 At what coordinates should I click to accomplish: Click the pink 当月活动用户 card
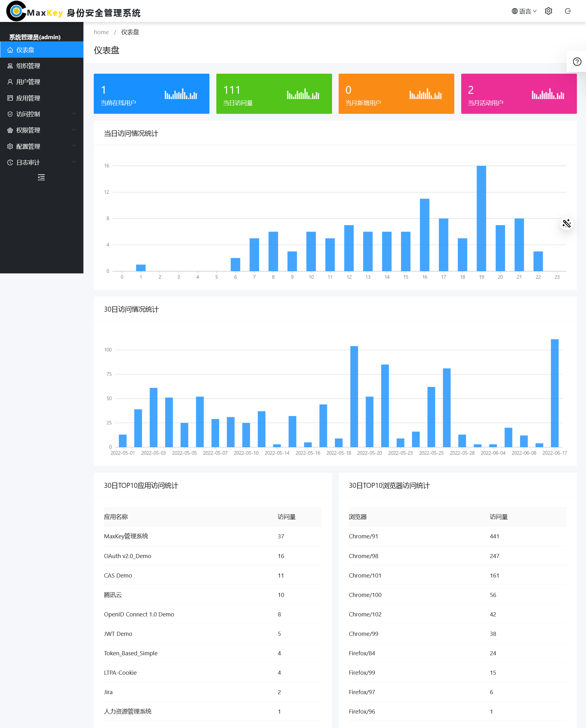pos(519,94)
